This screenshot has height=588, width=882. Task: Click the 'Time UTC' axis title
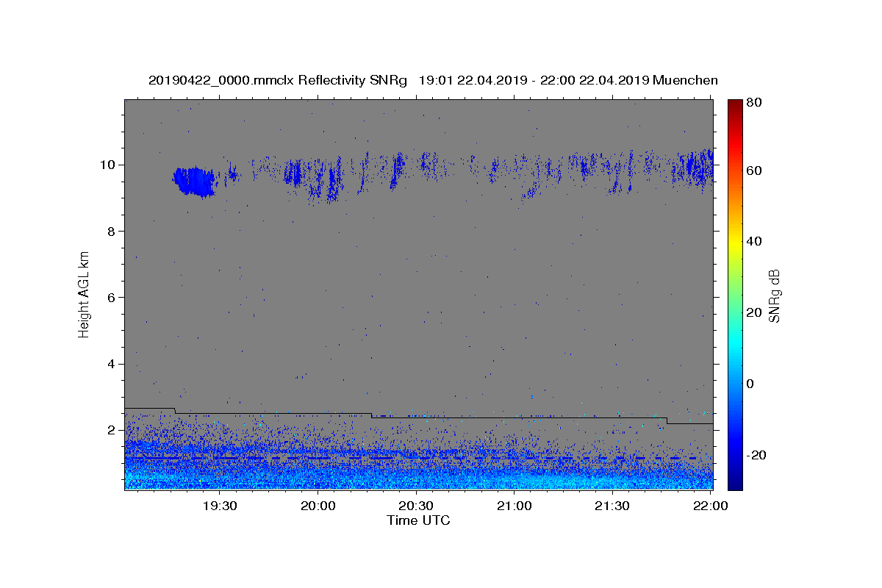click(x=418, y=520)
